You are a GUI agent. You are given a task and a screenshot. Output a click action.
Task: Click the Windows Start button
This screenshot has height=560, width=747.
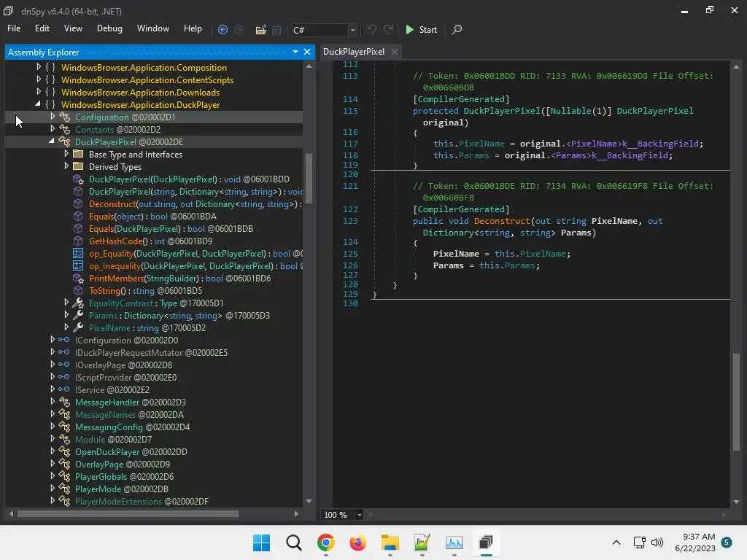(x=262, y=542)
